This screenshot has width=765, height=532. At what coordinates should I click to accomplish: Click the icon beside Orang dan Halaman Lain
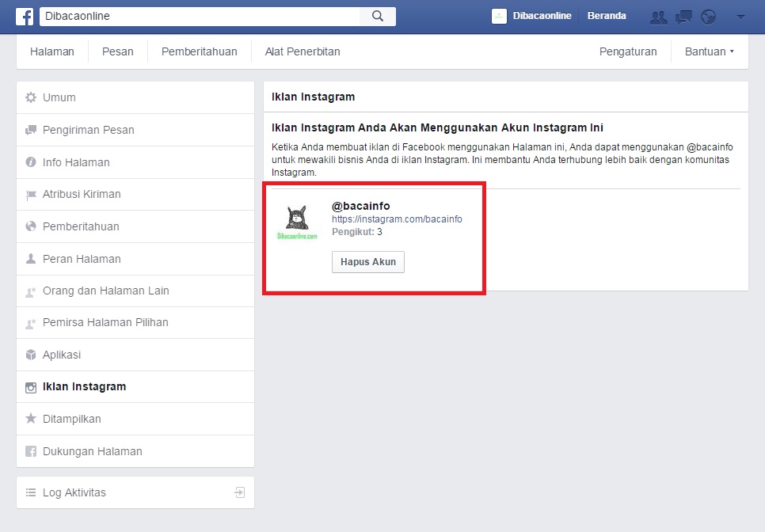coord(31,291)
